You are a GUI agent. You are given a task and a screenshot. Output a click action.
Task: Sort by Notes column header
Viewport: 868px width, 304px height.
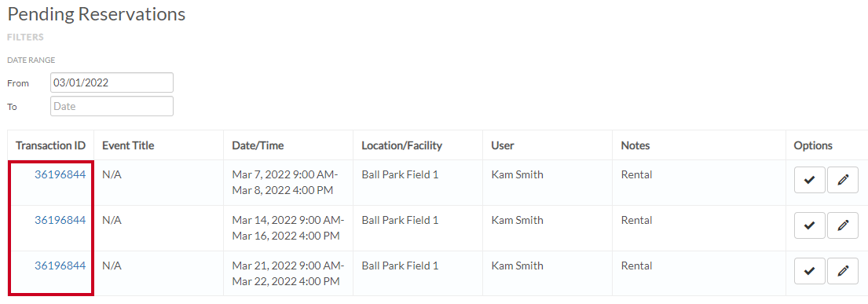coord(635,145)
